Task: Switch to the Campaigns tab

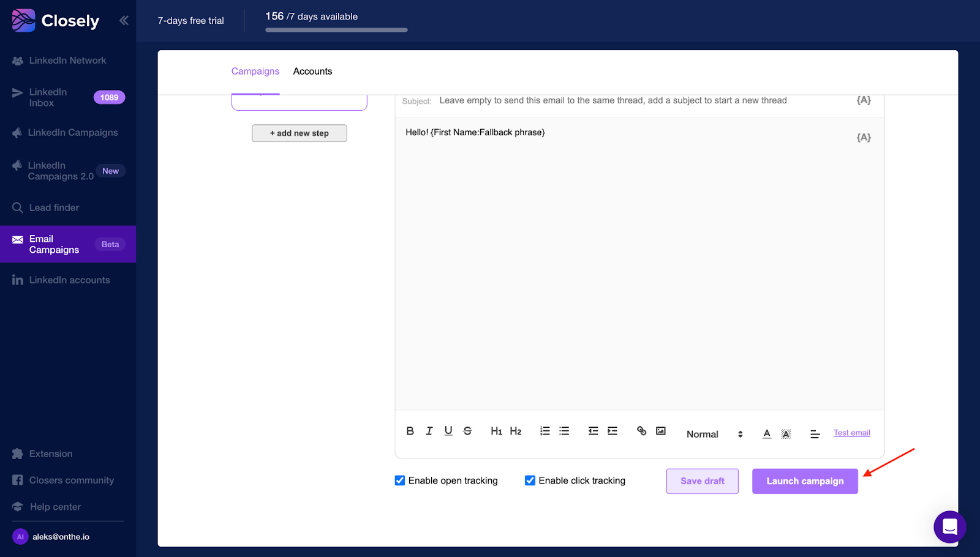Action: point(255,71)
